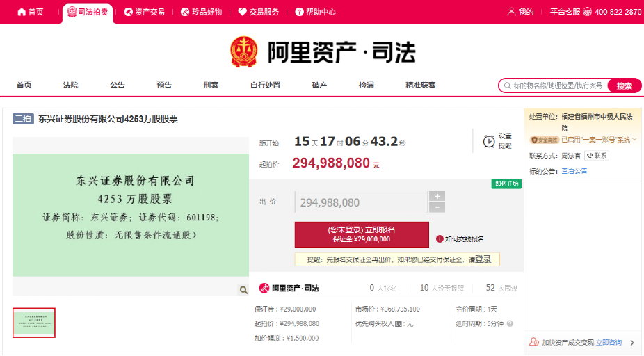Increase bid with the plus stepper
The width and height of the screenshot is (644, 356).
tap(437, 197)
